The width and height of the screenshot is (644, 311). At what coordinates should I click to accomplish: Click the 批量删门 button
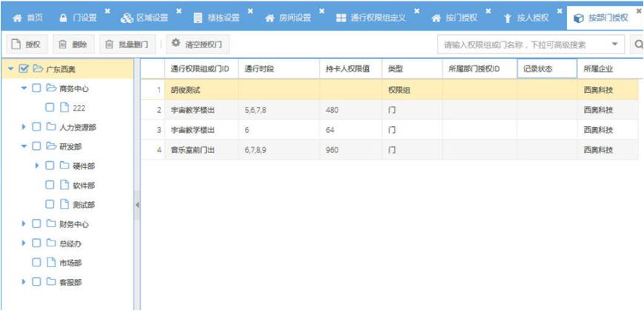coord(128,45)
